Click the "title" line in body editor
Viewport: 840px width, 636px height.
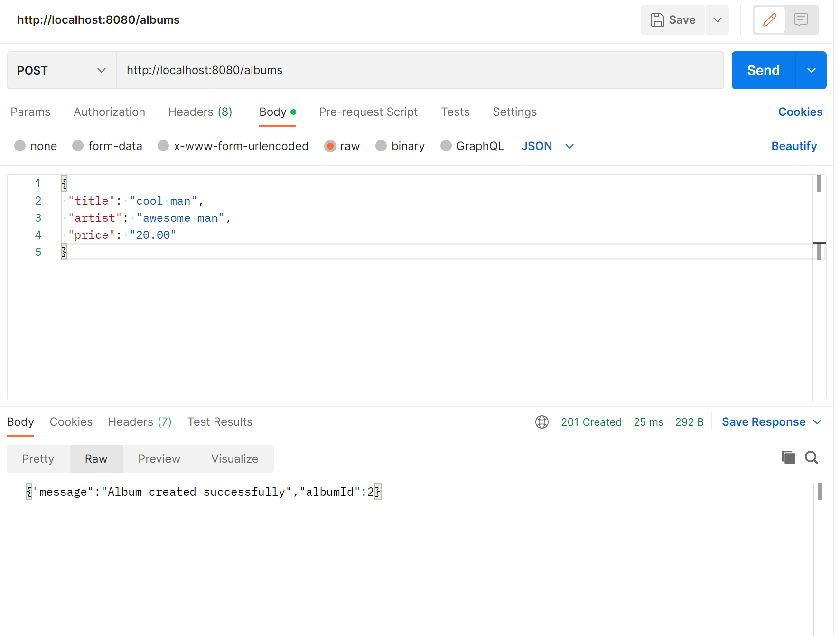tap(136, 201)
